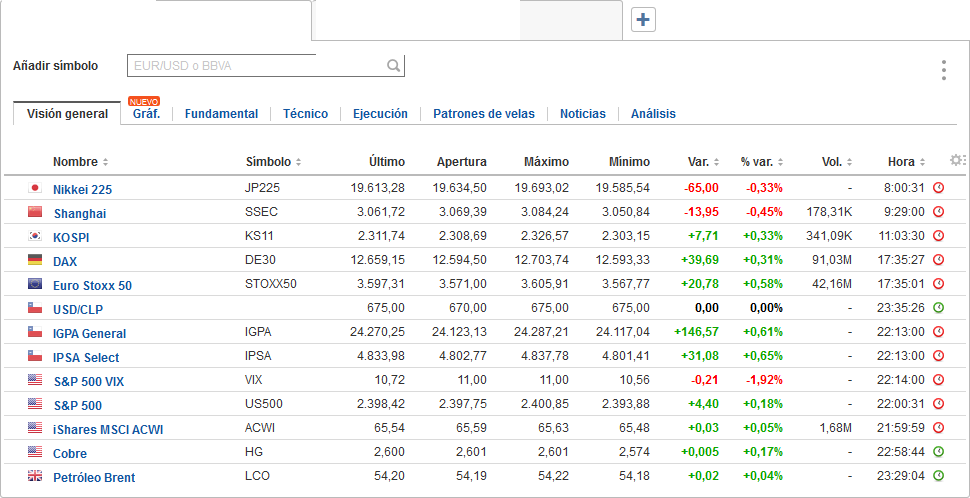
Task: Open the Análisis tab
Action: (x=653, y=114)
